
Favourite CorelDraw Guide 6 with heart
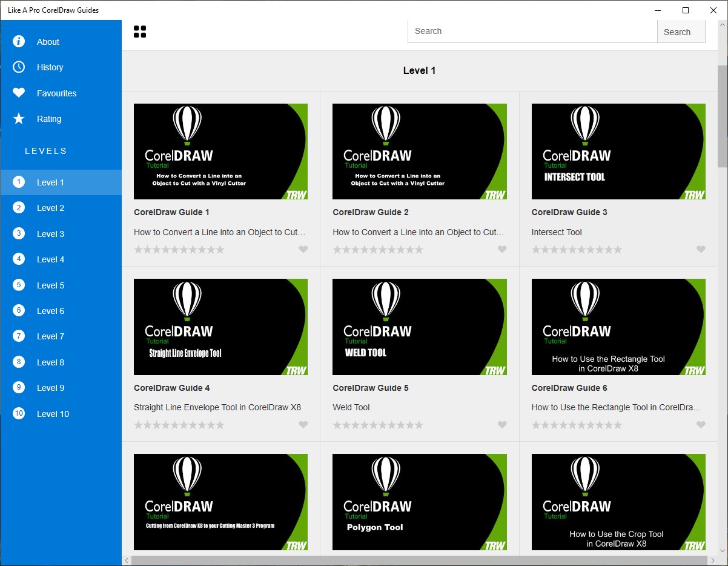[701, 425]
